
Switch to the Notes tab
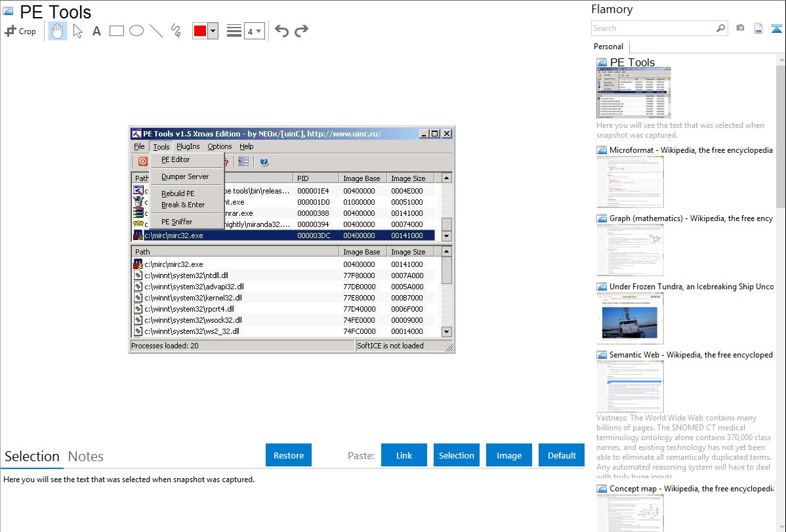click(86, 457)
